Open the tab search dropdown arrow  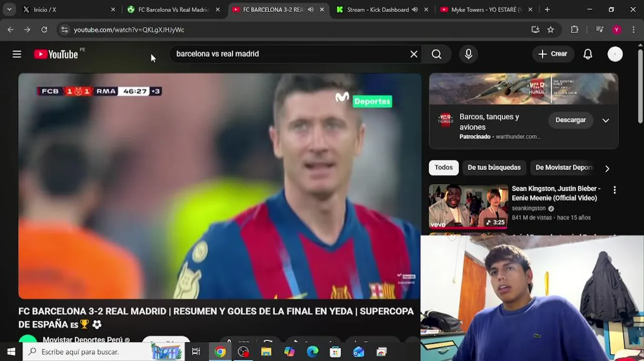click(9, 10)
